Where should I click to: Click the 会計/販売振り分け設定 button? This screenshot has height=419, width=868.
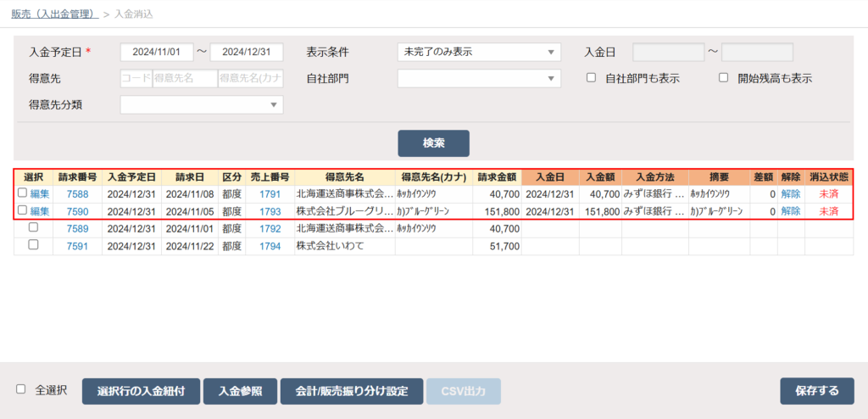[x=352, y=391]
